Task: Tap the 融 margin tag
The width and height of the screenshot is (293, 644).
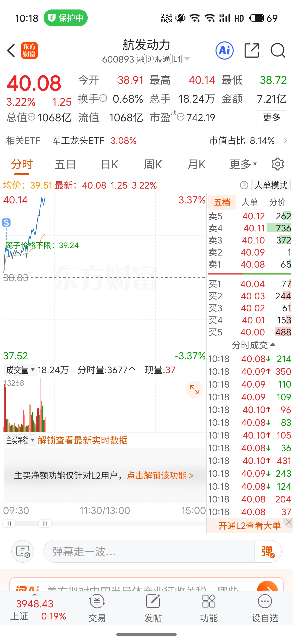Action: pos(140,59)
